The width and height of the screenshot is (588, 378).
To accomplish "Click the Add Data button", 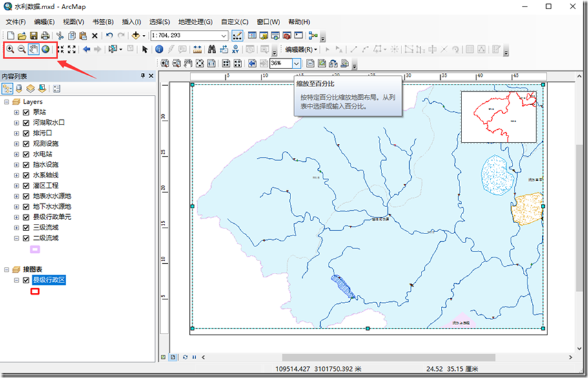I will (136, 35).
